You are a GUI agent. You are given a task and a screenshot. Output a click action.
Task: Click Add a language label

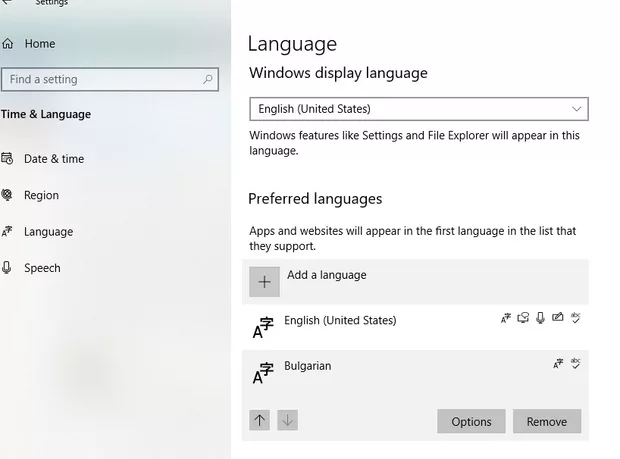point(327,275)
